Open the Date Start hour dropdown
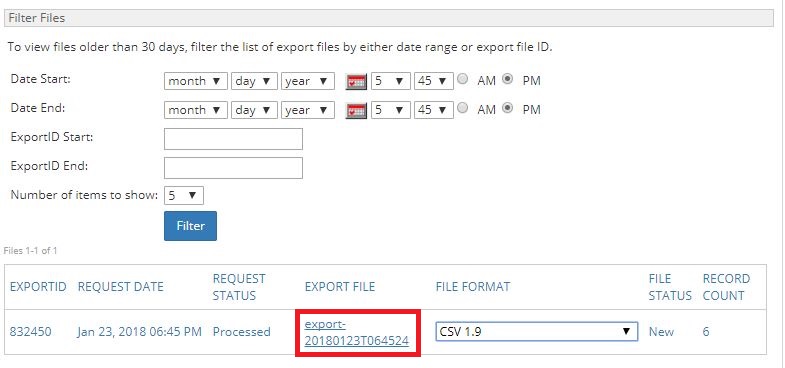The height and width of the screenshot is (368, 785). tap(390, 81)
